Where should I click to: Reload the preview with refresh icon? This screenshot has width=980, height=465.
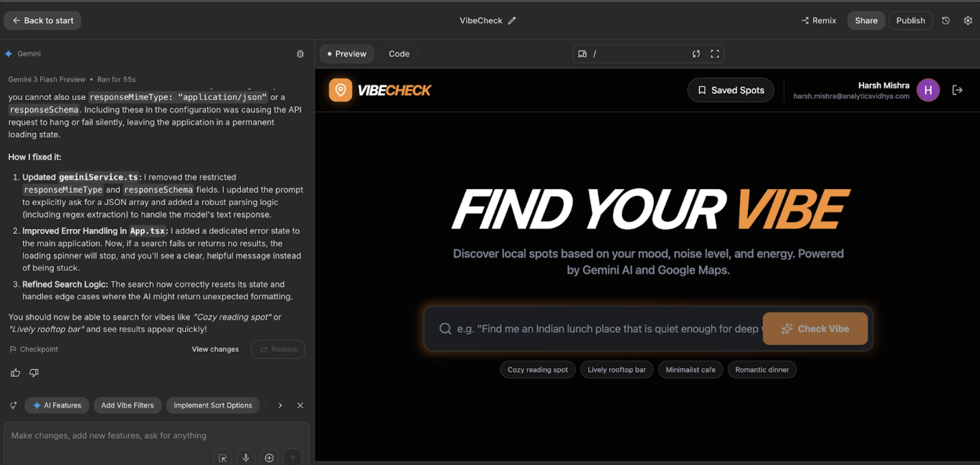(696, 54)
